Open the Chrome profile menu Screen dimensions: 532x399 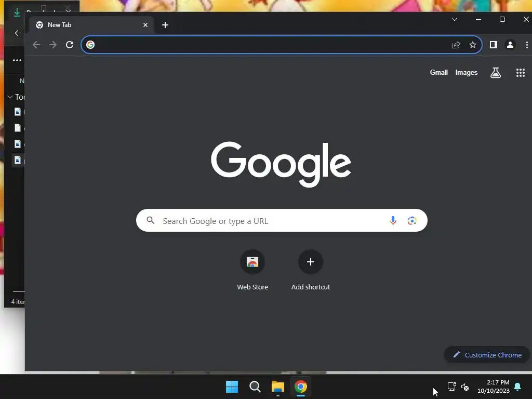(x=510, y=45)
